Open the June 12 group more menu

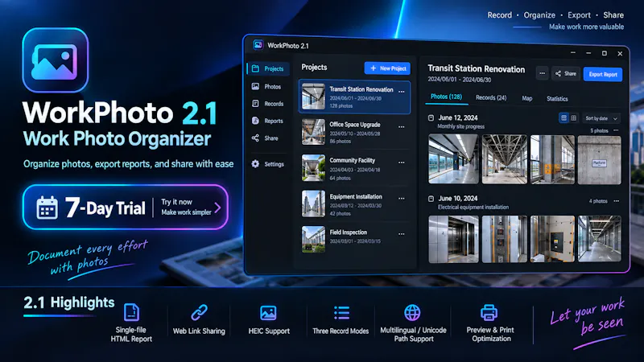point(616,130)
